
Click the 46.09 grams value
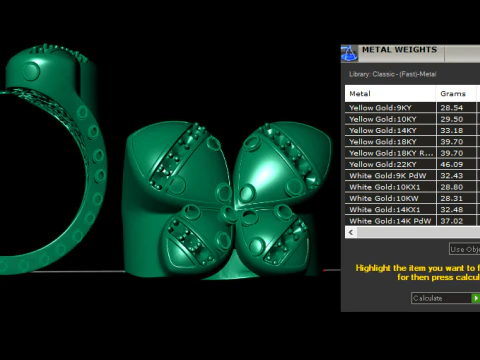click(452, 164)
